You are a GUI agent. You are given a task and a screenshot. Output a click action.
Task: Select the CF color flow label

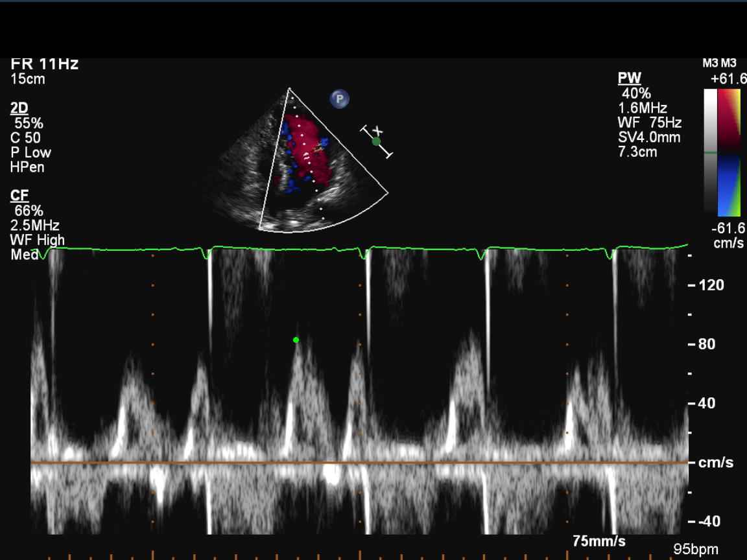[x=19, y=196]
